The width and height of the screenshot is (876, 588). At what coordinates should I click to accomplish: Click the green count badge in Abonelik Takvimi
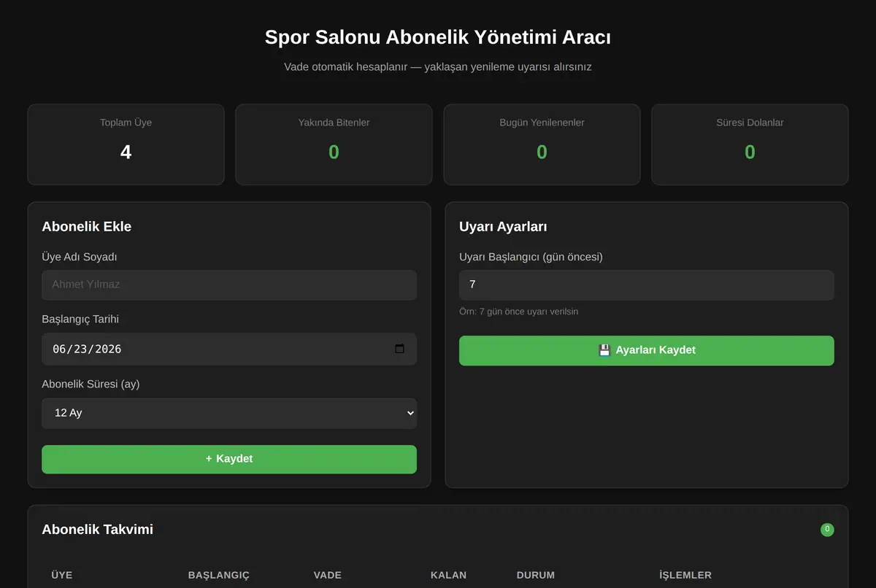pyautogui.click(x=827, y=530)
